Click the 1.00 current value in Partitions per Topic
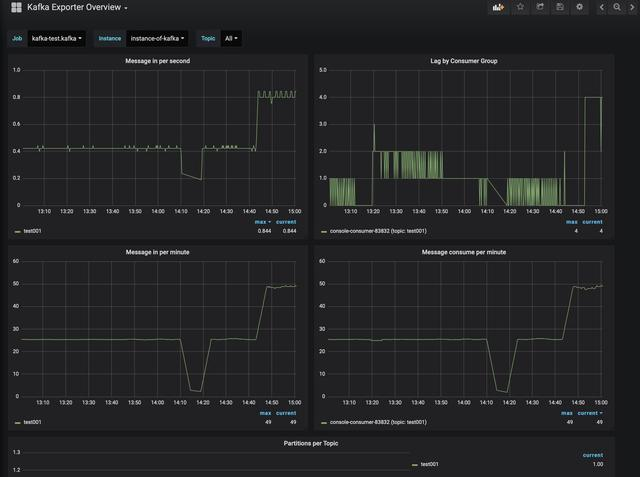Image resolution: width=640 pixels, height=477 pixels. pyautogui.click(x=598, y=464)
